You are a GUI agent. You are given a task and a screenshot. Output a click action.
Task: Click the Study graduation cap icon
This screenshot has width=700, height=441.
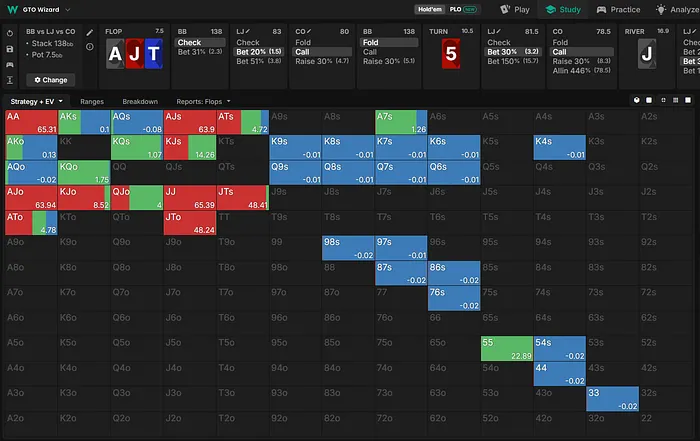[x=551, y=9]
